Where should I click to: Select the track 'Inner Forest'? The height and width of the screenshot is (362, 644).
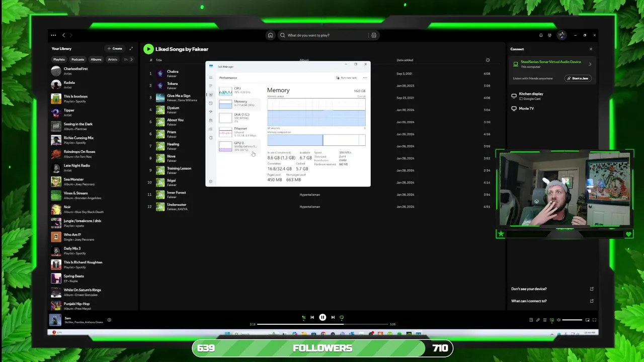(x=177, y=193)
